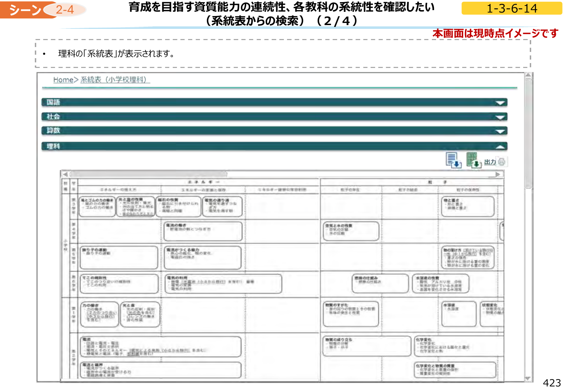Image resolution: width=566 pixels, height=392 pixels.
Task: Select the 算数 accordion header
Action: (x=274, y=131)
